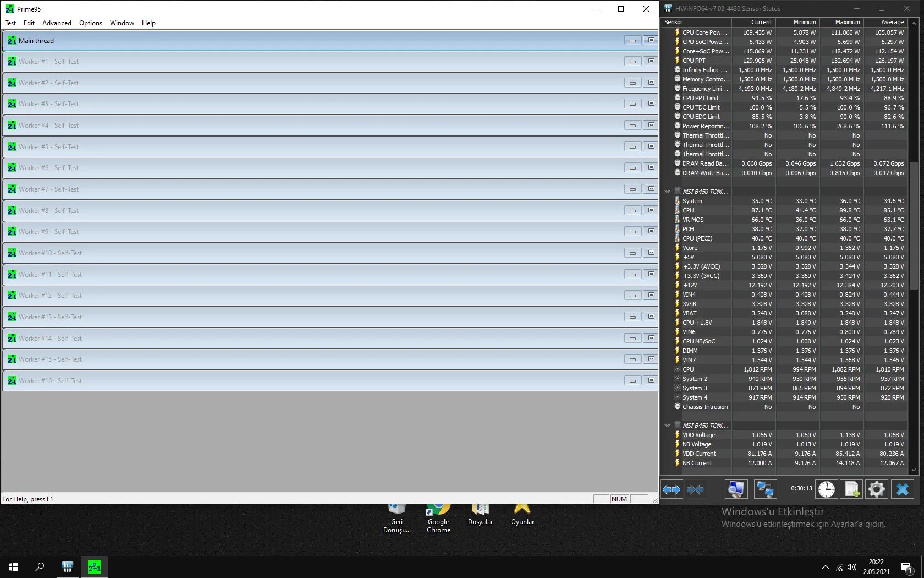Select the Chassis Intrusion row

point(785,407)
